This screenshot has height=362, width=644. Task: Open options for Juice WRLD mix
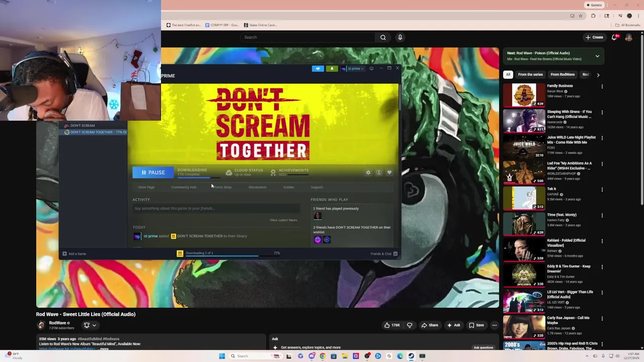pos(602,138)
